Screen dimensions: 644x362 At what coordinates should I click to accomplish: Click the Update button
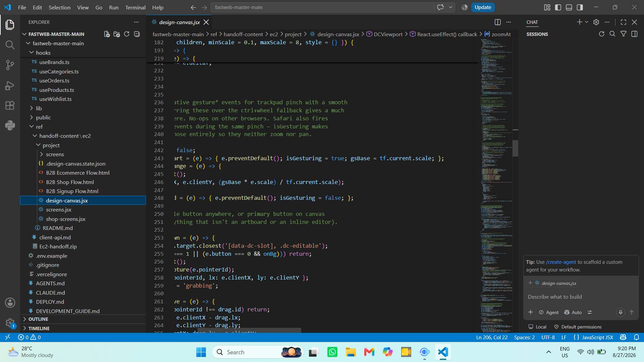click(x=483, y=7)
